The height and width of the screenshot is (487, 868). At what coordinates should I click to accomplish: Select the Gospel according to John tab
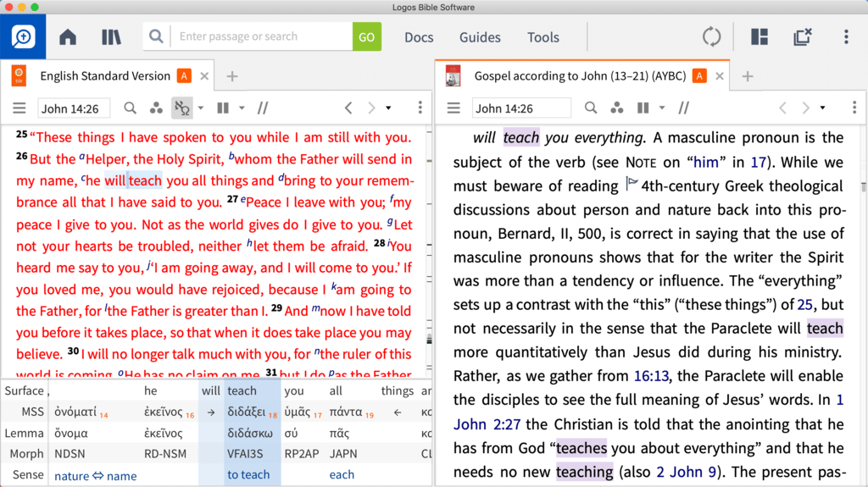[580, 76]
